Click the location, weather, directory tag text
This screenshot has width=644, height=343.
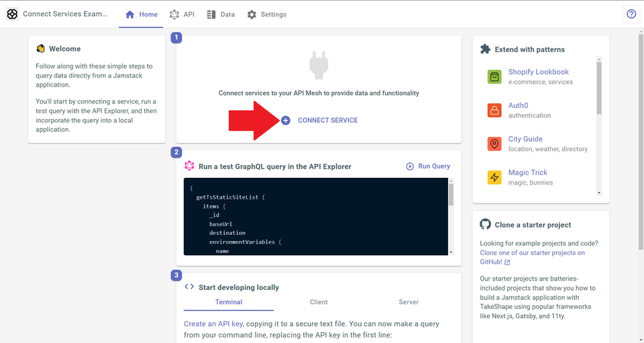pyautogui.click(x=548, y=149)
